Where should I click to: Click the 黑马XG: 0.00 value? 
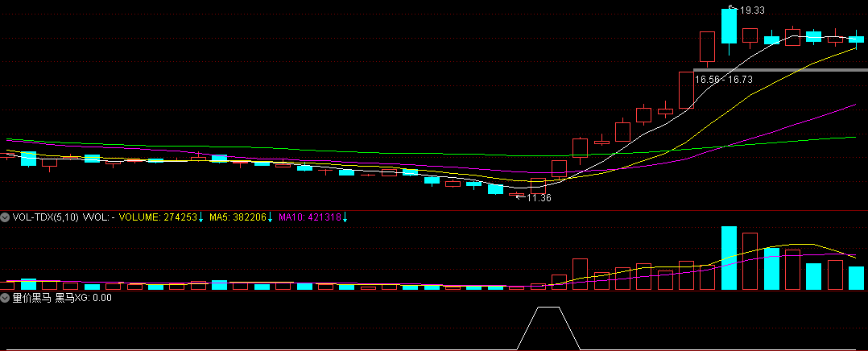click(83, 298)
